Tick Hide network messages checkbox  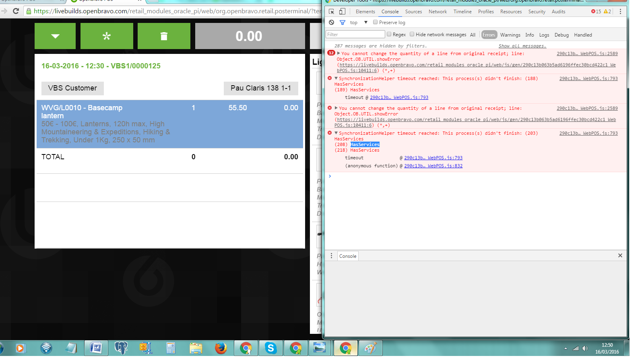pyautogui.click(x=412, y=35)
